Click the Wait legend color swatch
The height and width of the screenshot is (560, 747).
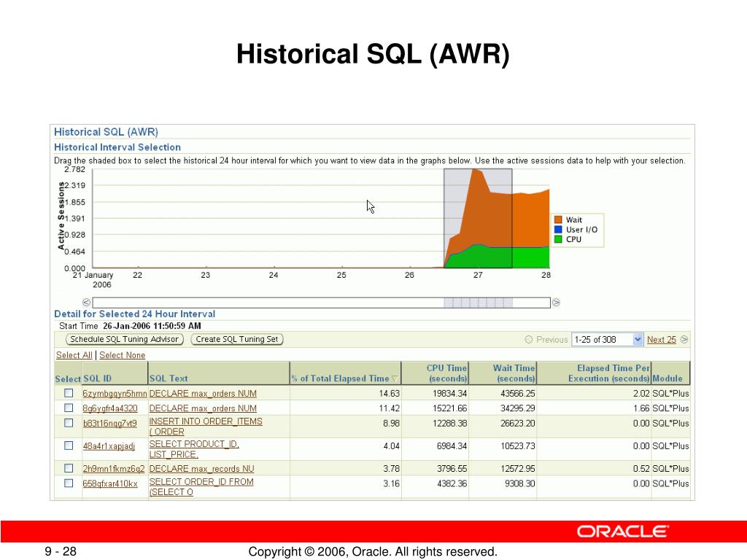558,219
